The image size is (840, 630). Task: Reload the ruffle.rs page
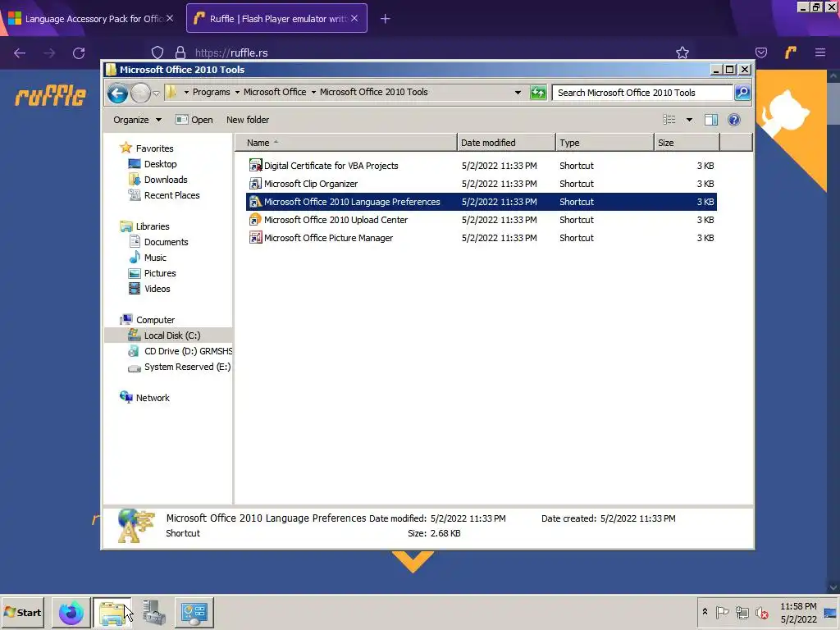(x=79, y=53)
